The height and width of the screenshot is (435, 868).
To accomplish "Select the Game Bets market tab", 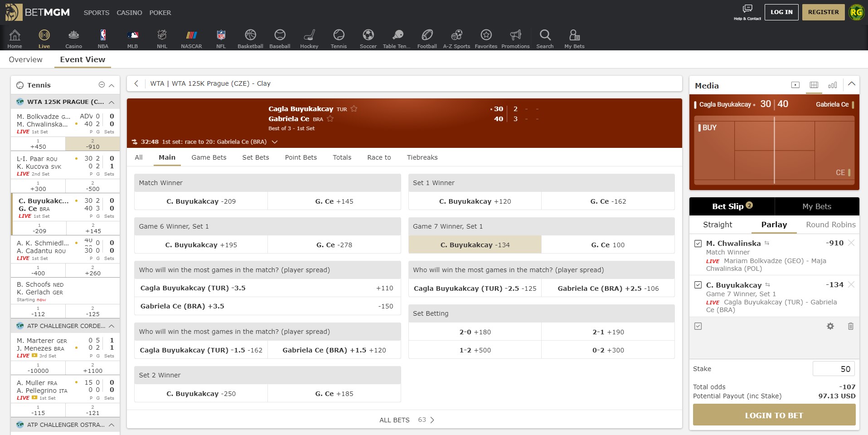I will pyautogui.click(x=209, y=157).
